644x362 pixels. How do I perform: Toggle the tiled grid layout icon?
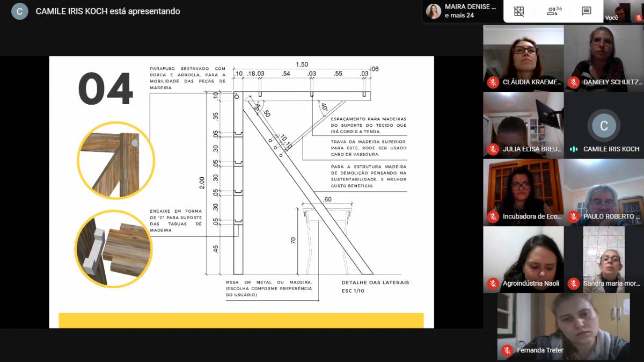[518, 11]
